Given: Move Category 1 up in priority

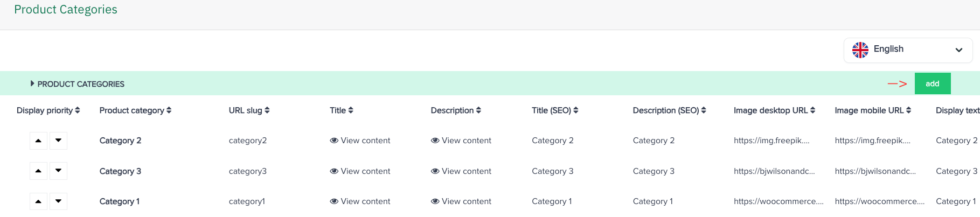Looking at the screenshot, I should [38, 201].
